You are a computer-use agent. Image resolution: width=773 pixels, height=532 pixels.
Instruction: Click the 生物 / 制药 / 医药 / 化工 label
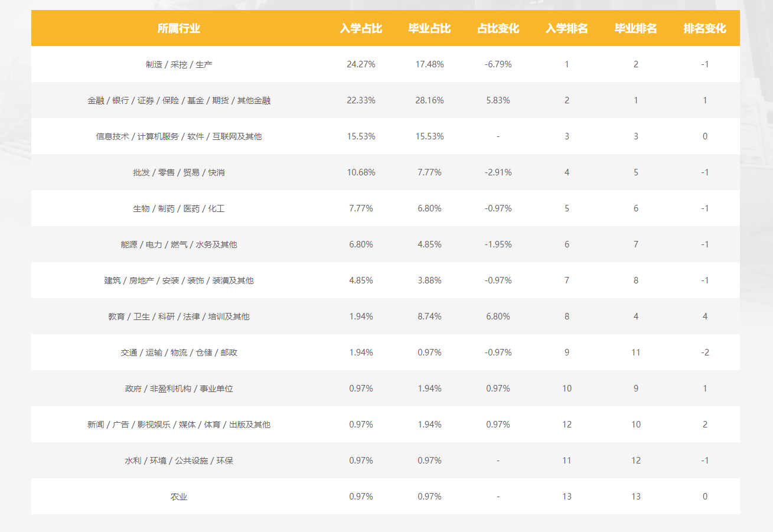[179, 208]
